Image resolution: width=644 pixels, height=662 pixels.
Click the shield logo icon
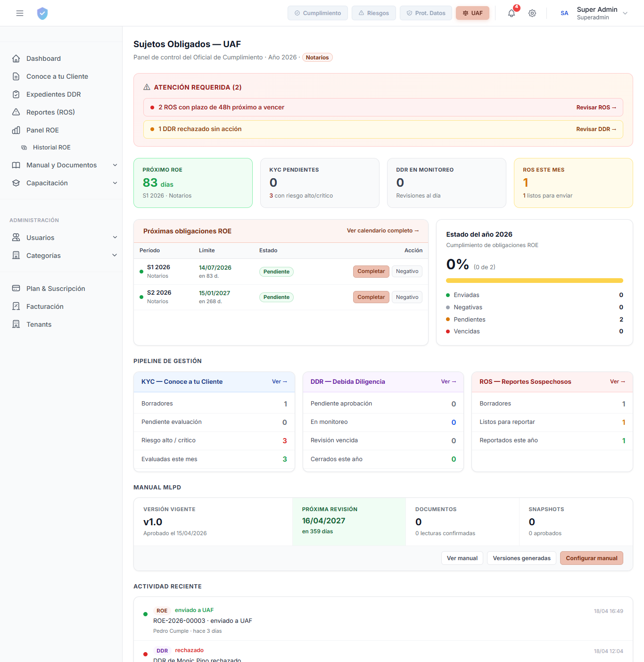(x=42, y=13)
